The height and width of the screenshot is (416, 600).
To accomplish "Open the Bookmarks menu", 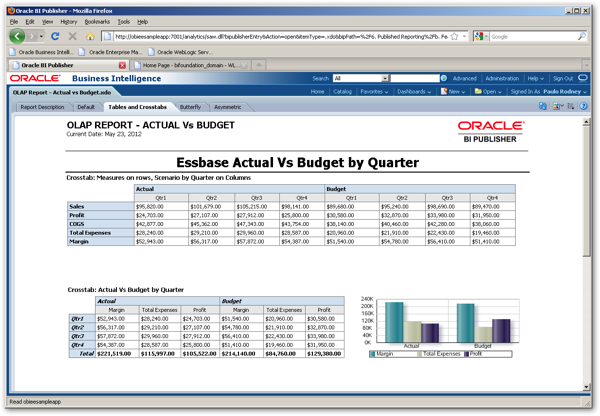I will (x=97, y=22).
